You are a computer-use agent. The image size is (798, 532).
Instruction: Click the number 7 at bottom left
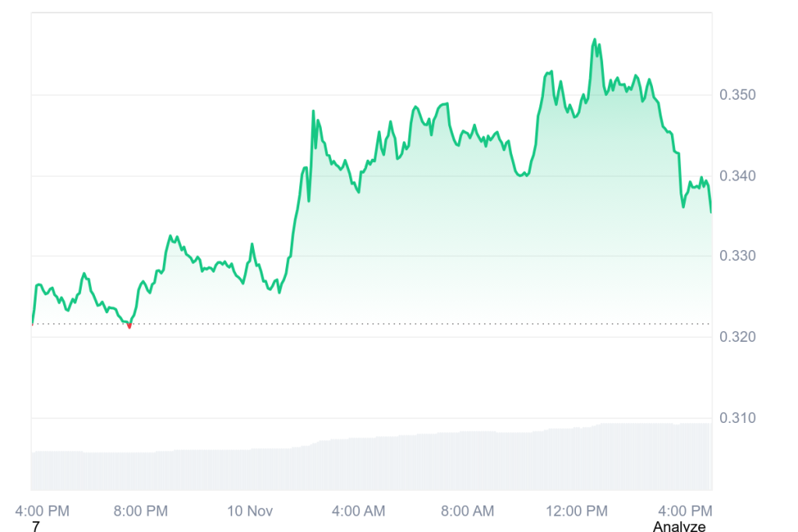pyautogui.click(x=35, y=527)
